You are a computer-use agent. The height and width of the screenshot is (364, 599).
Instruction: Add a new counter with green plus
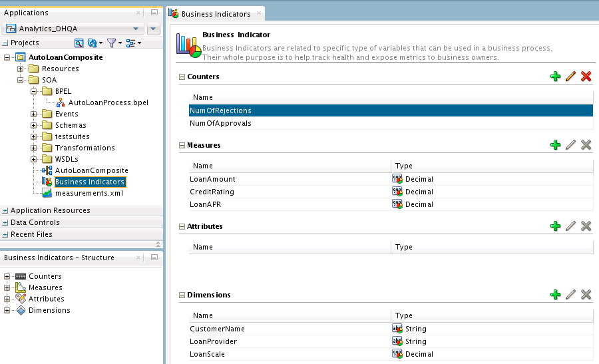(556, 77)
